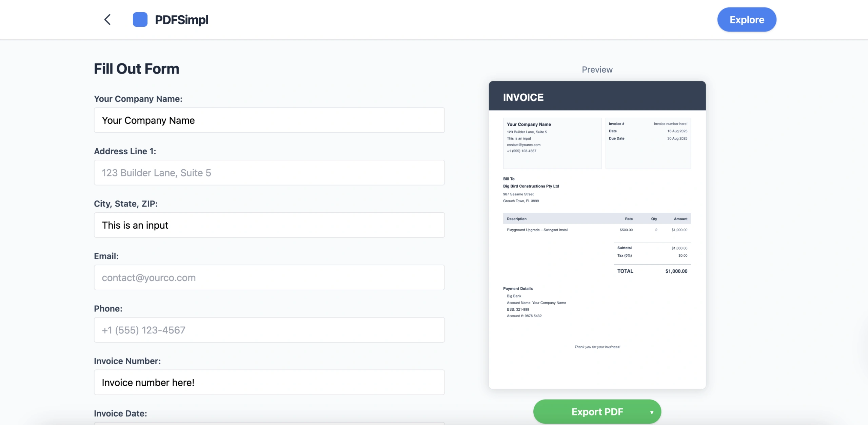Open the Export PDF dropdown arrow
This screenshot has width=868, height=425.
pyautogui.click(x=651, y=412)
